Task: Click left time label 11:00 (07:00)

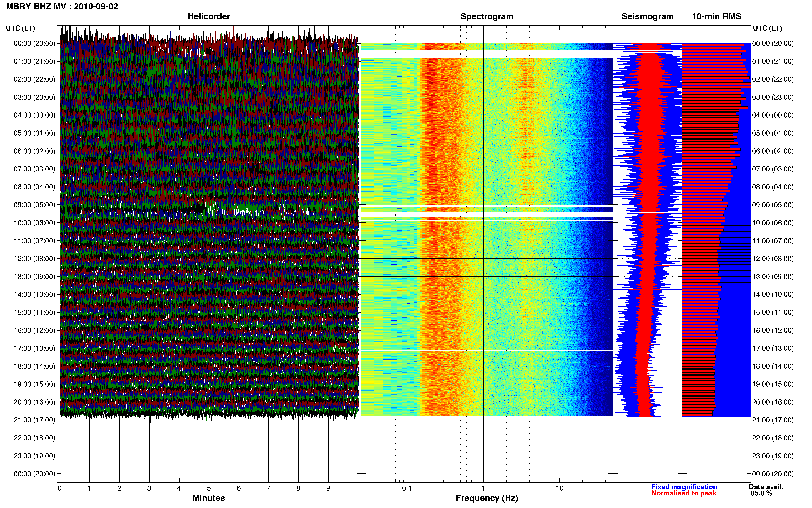Action: coord(34,241)
